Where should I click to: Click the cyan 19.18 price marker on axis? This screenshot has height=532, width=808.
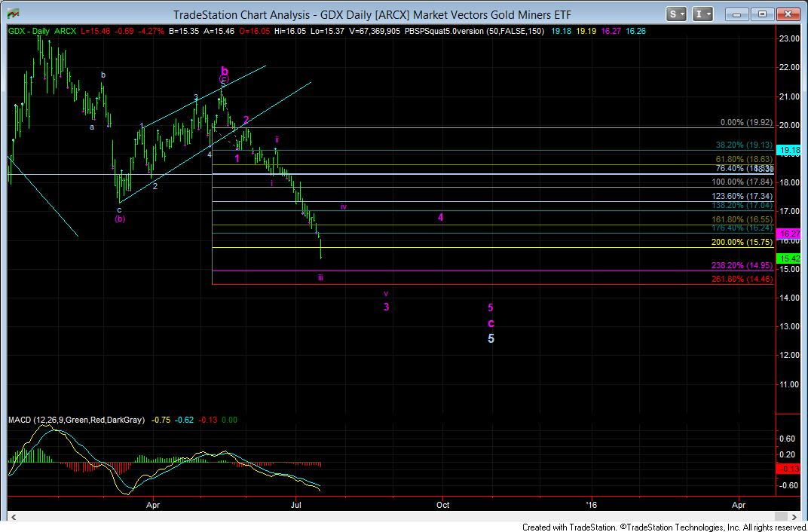click(x=791, y=151)
